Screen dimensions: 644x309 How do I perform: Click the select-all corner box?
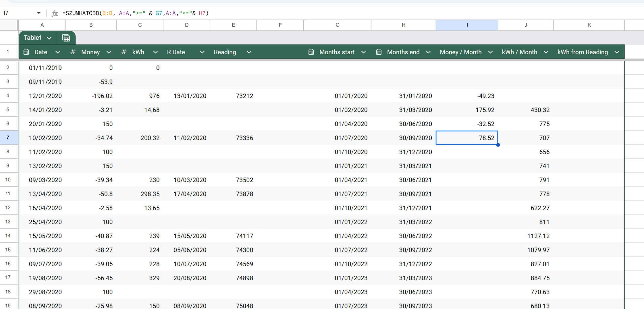(x=9, y=25)
